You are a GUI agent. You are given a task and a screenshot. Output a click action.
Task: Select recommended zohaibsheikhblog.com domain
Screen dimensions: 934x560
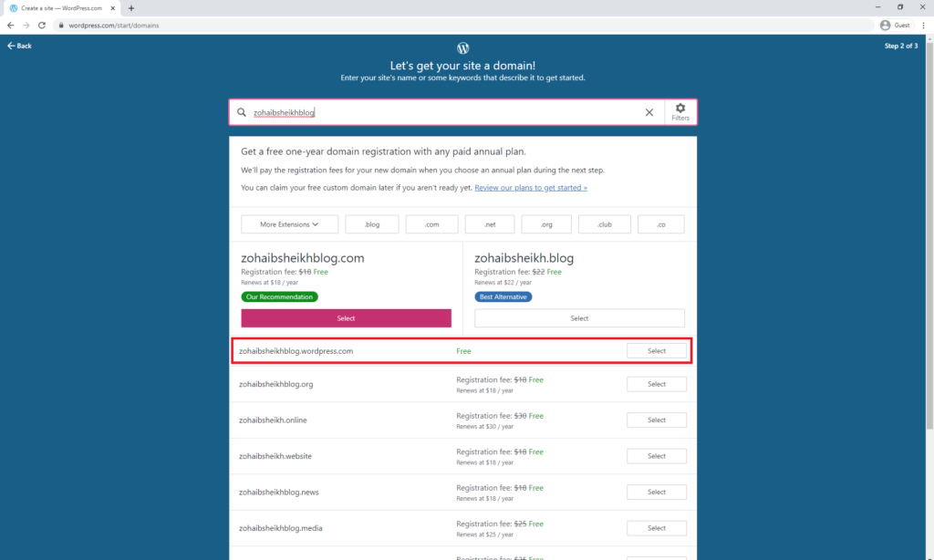coord(346,318)
